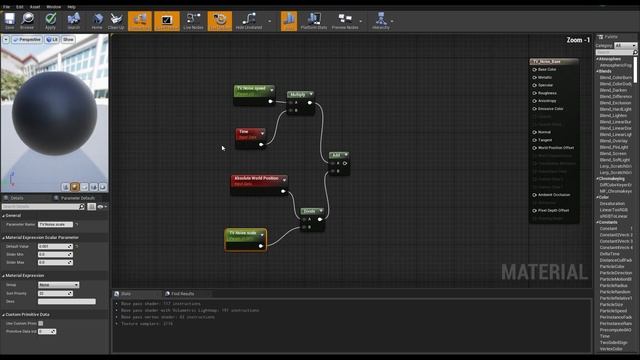Select the cylinder preview shape icon
Screen dimensions: 640x360
pyautogui.click(x=66, y=187)
